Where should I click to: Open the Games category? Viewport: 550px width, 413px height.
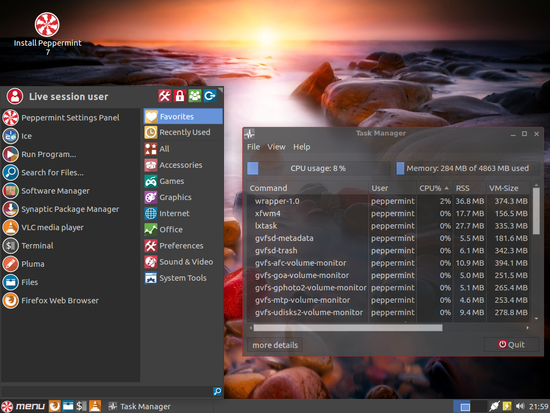(183, 181)
